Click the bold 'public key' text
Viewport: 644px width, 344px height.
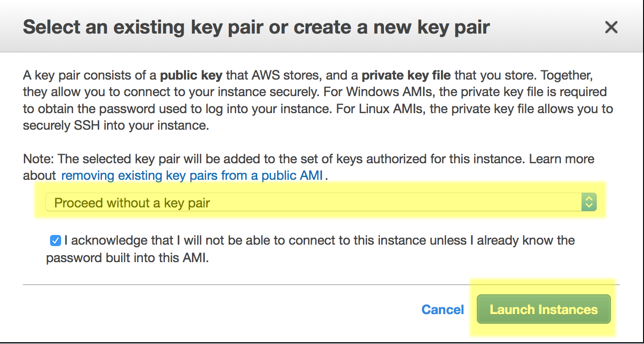191,75
